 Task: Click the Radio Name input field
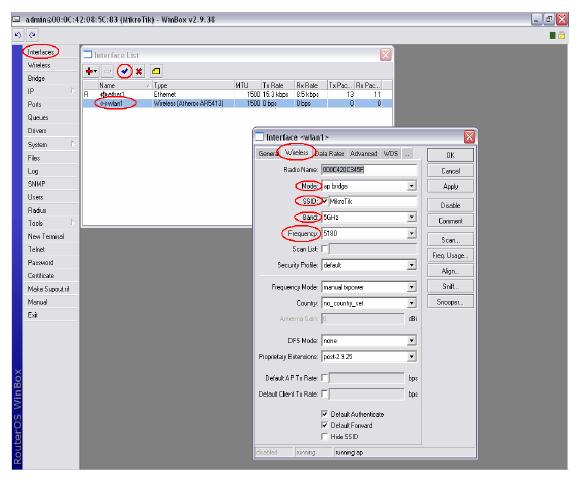pos(369,169)
